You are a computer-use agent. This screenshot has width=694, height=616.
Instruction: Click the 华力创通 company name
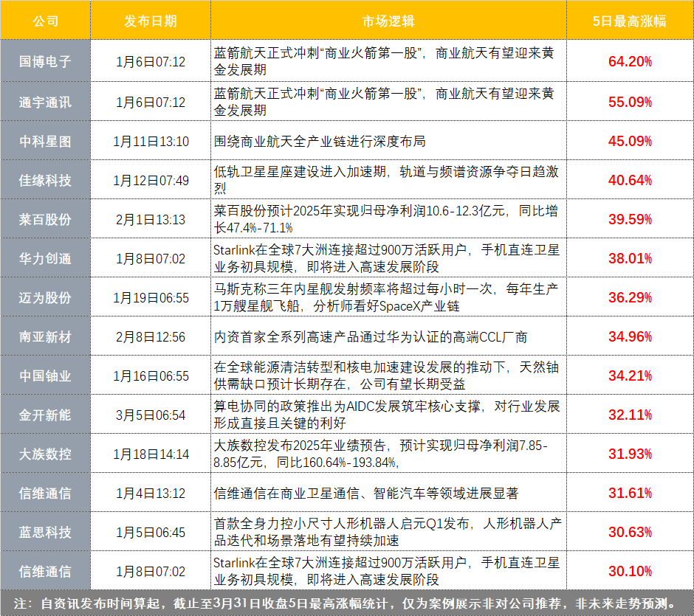(45, 258)
